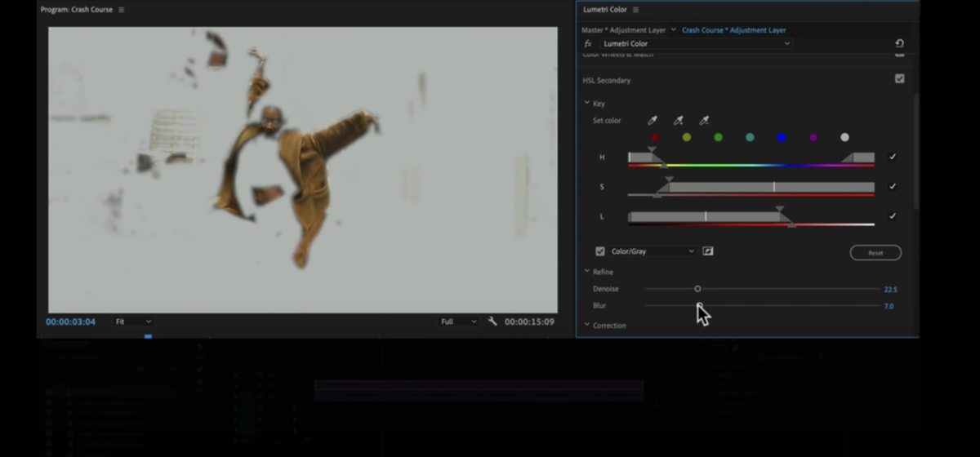
Task: Uncheck the Color/Gray mask checkbox
Action: tap(600, 251)
